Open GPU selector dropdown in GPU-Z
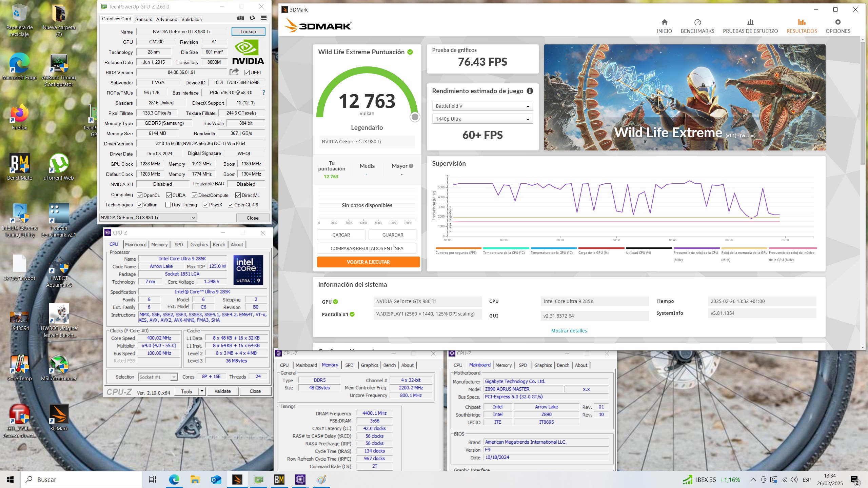The height and width of the screenshot is (488, 868). (x=148, y=218)
